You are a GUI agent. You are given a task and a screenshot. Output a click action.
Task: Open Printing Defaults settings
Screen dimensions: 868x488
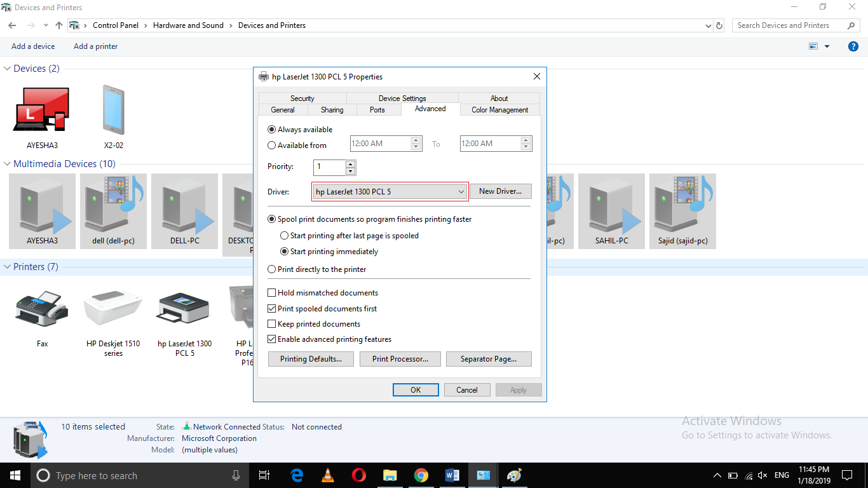(311, 358)
